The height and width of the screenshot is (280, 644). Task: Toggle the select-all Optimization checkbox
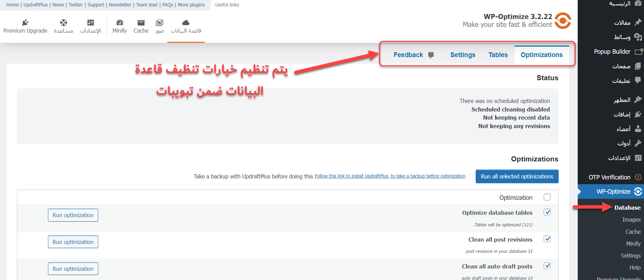pyautogui.click(x=547, y=197)
